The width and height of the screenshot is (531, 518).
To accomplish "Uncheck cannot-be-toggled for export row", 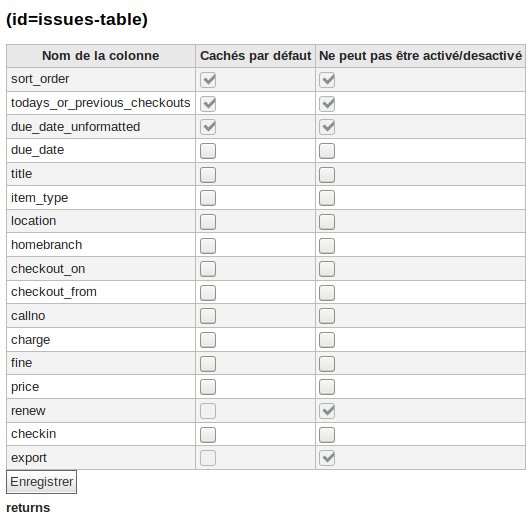I will pos(327,458).
